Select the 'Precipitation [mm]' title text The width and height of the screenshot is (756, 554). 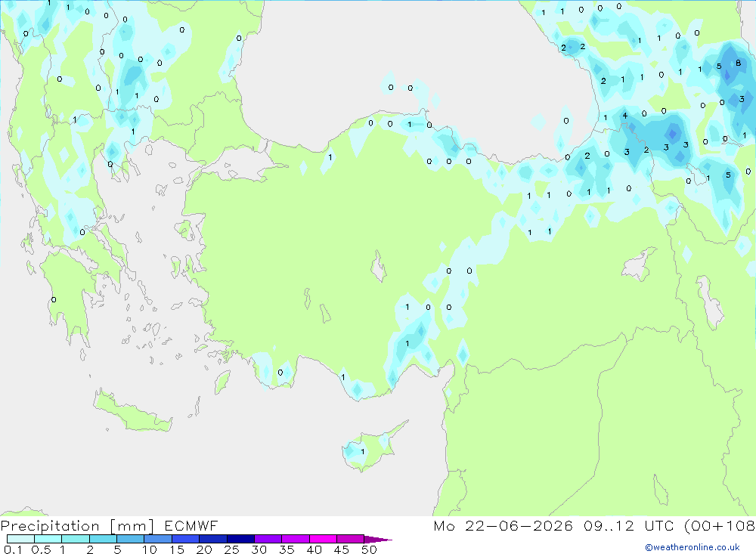point(77,525)
